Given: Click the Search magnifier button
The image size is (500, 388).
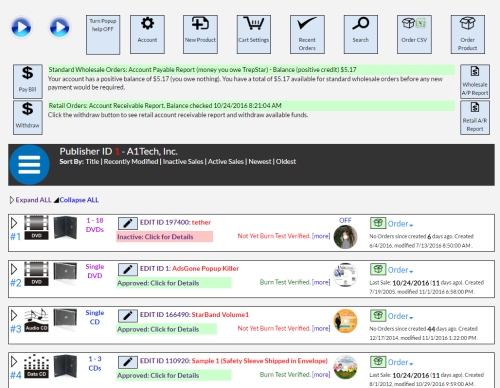Looking at the screenshot, I should pos(361,34).
